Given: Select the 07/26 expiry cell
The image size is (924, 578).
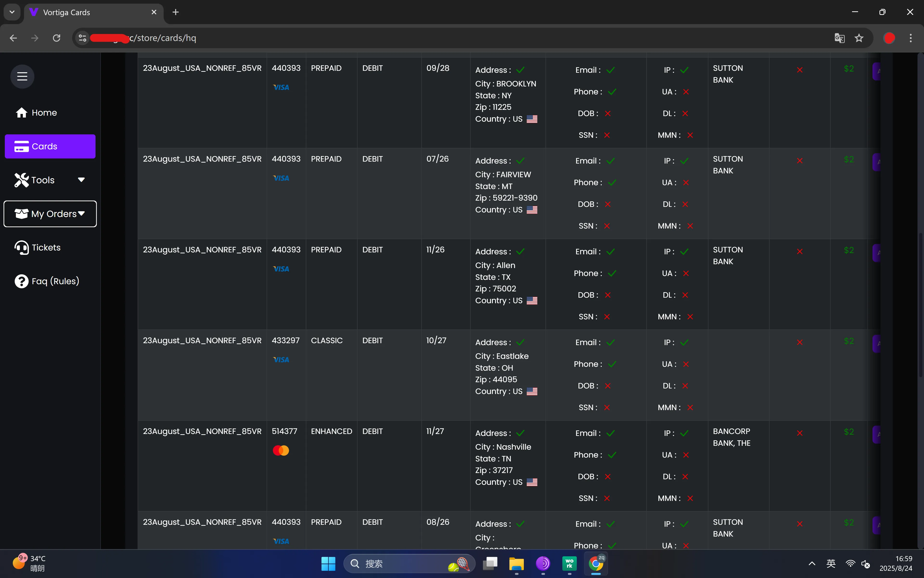Looking at the screenshot, I should [437, 159].
